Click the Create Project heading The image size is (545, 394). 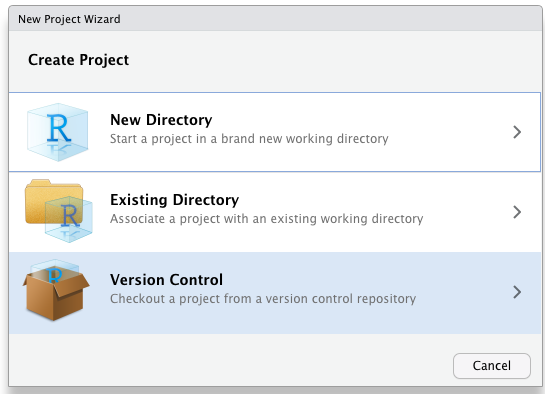pyautogui.click(x=79, y=60)
